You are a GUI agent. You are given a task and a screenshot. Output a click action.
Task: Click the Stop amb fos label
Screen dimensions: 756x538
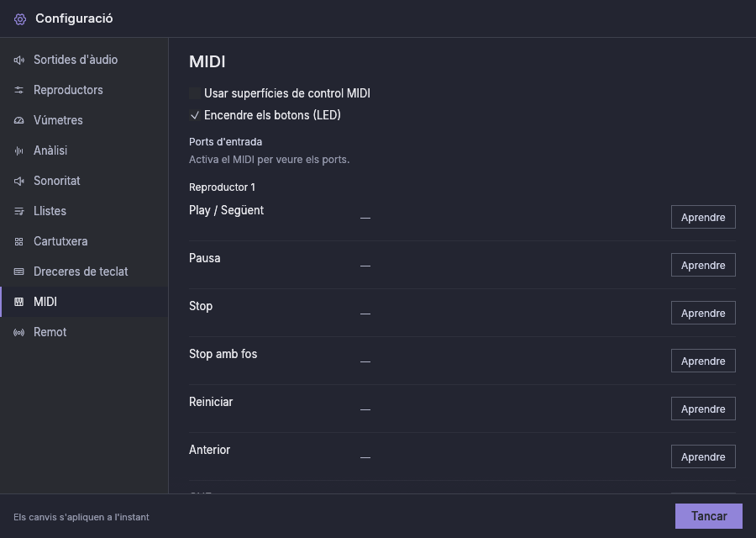pos(223,354)
